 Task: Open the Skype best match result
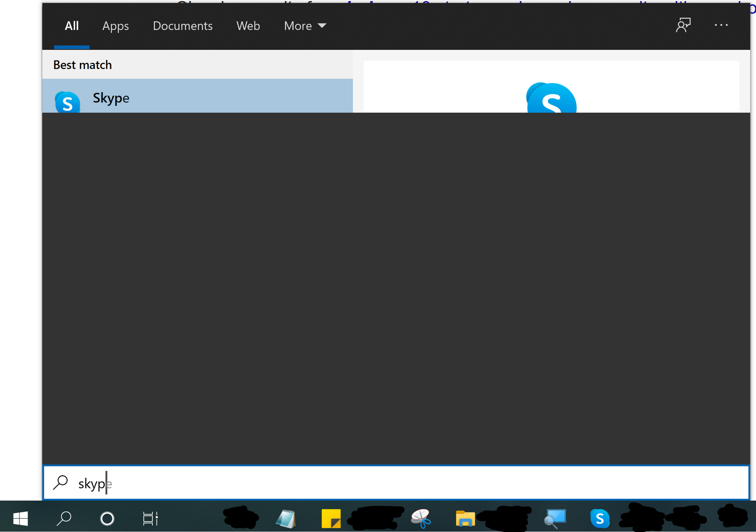click(x=197, y=96)
